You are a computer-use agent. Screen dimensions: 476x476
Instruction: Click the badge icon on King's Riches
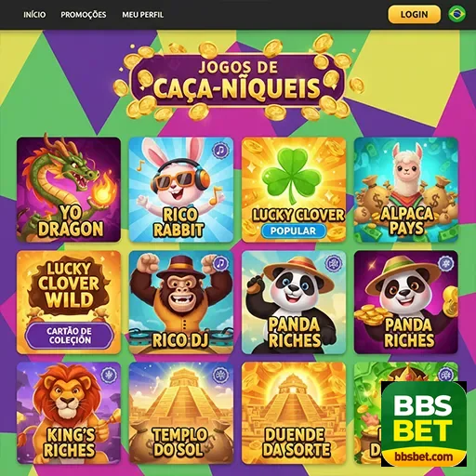pos(109,375)
